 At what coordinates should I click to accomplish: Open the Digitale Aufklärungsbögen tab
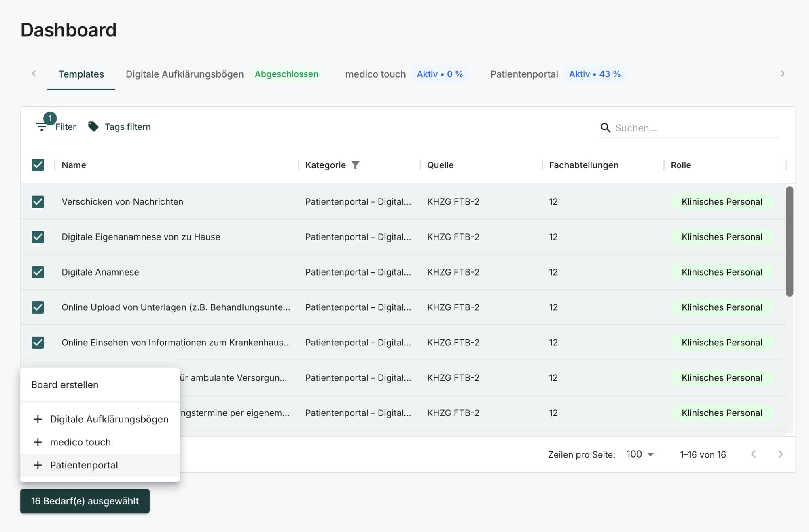(x=185, y=74)
